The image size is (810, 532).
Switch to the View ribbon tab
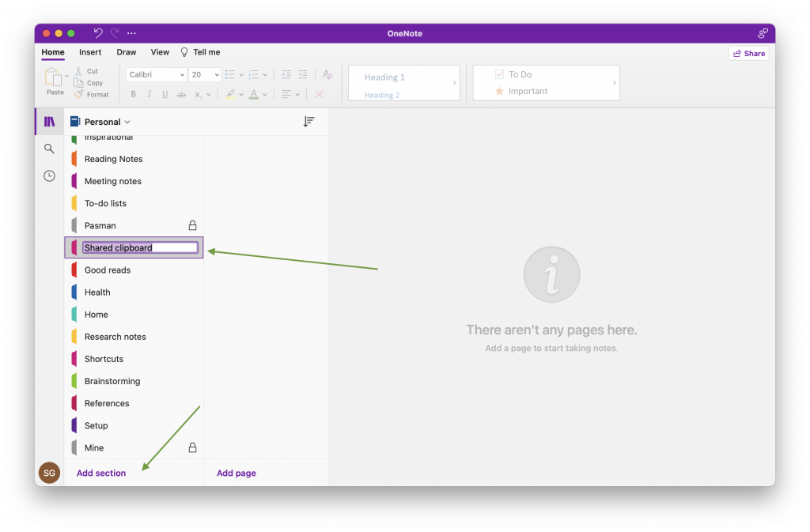160,53
